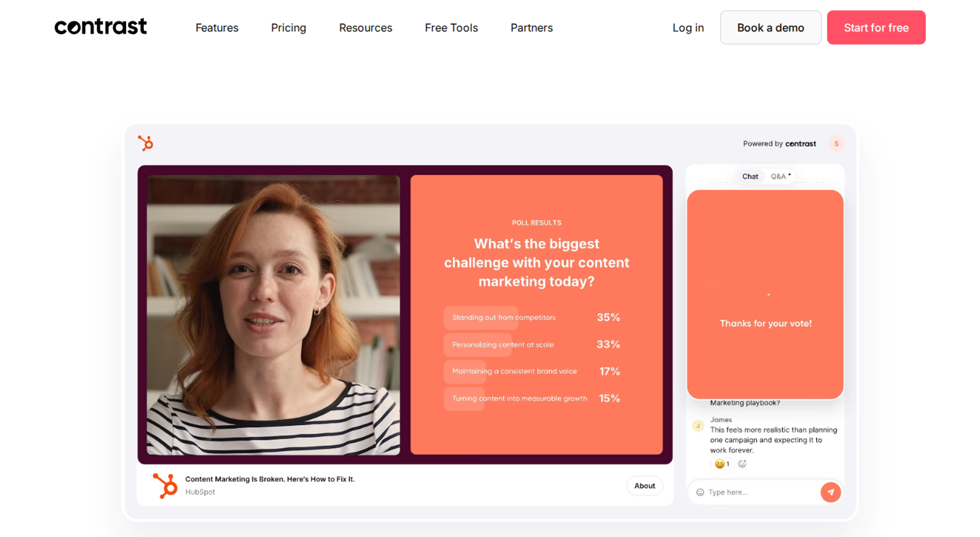The width and height of the screenshot is (980, 537).
Task: Click the 17% poll result value
Action: pos(609,371)
